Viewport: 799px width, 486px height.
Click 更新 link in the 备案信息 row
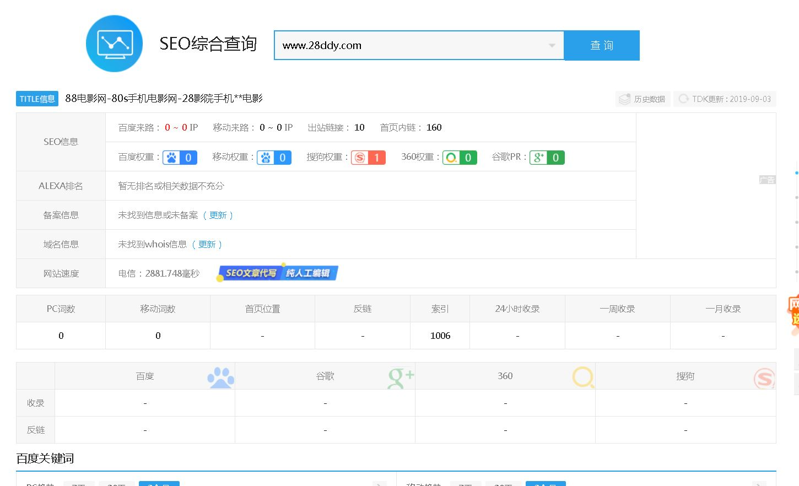pyautogui.click(x=218, y=215)
